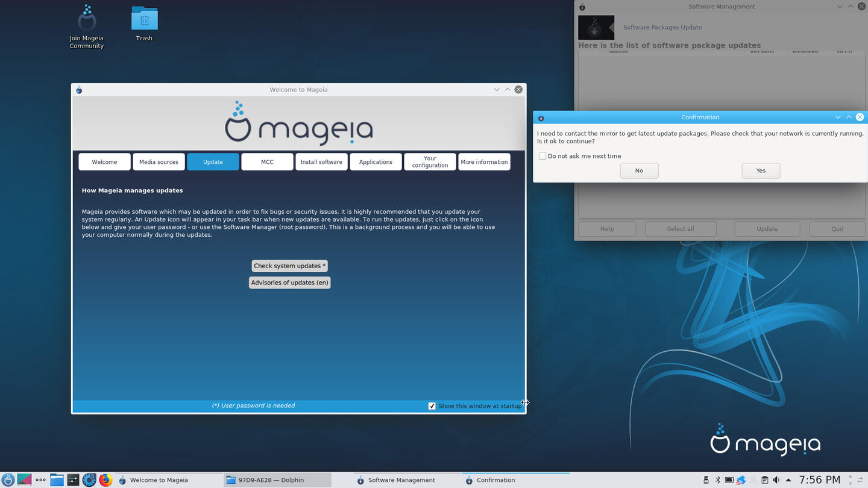Open the More information tab
The width and height of the screenshot is (868, 488).
coord(484,162)
